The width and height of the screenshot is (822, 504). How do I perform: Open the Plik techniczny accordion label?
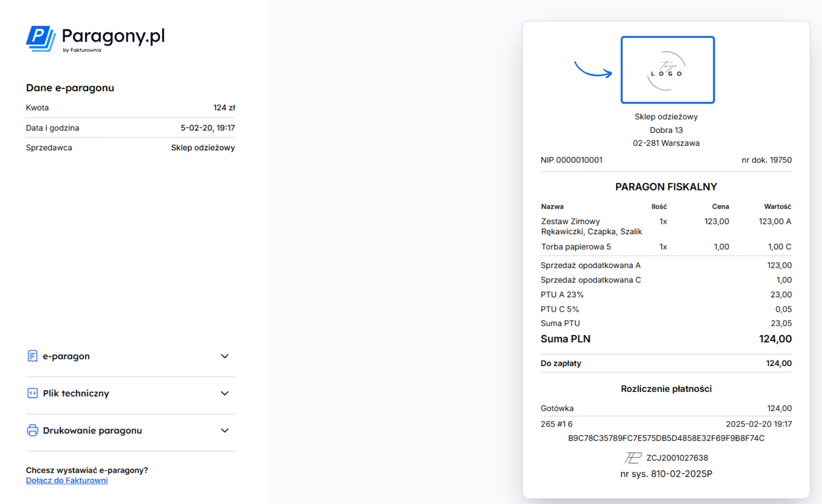[76, 393]
